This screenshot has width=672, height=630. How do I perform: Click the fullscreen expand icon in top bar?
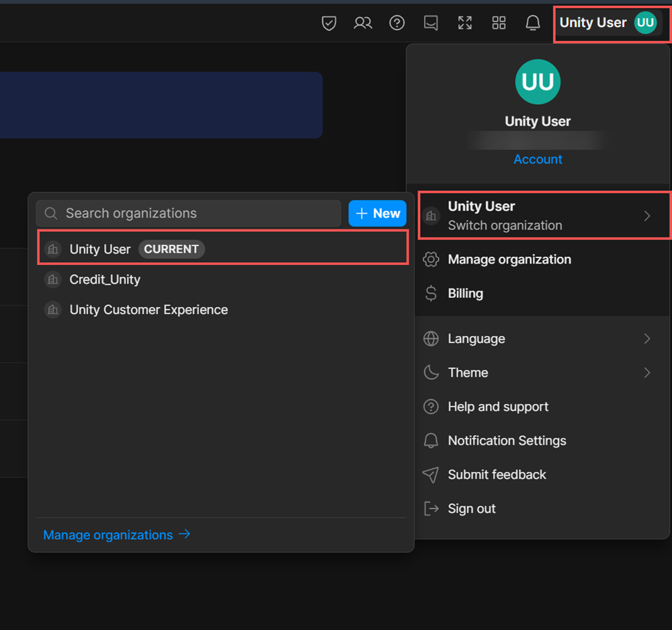coord(465,24)
